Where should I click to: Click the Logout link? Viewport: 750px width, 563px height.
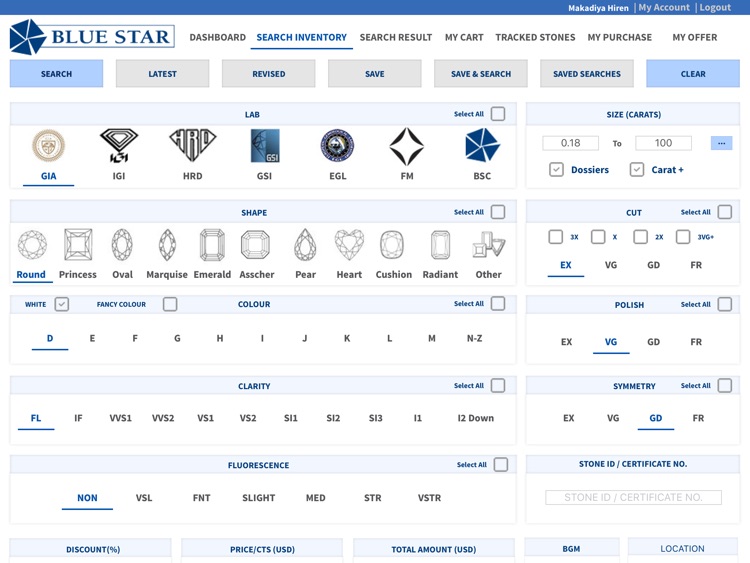pyautogui.click(x=715, y=8)
